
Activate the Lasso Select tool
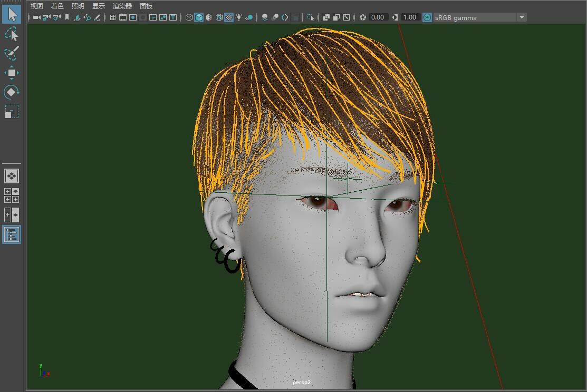(12, 34)
